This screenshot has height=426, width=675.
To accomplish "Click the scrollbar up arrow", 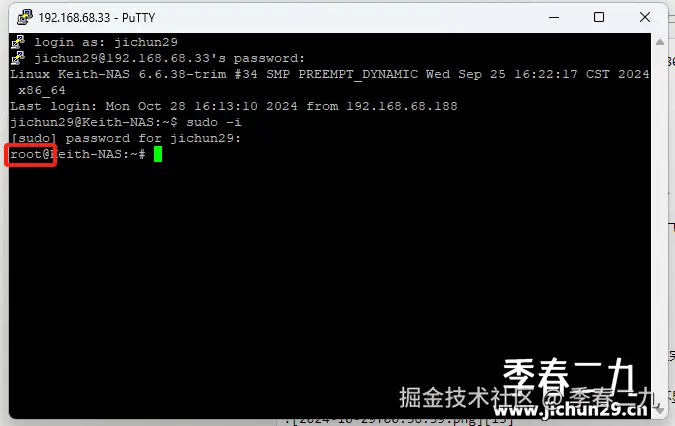I will (660, 42).
